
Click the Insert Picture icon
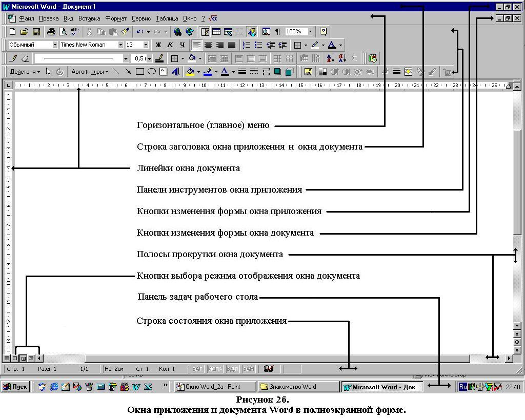pos(308,72)
